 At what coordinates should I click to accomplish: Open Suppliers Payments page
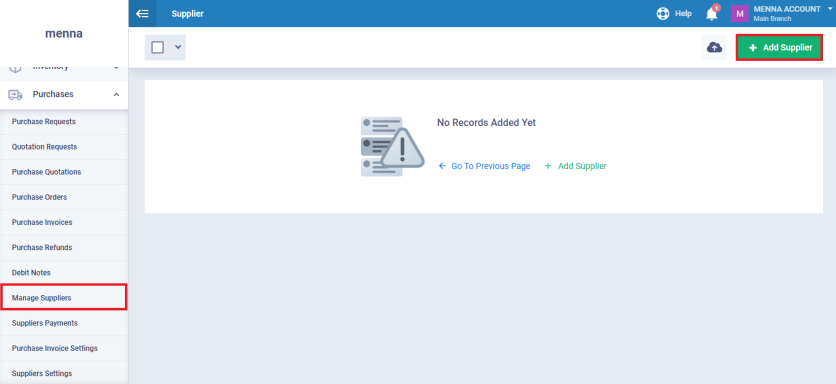pyautogui.click(x=45, y=323)
